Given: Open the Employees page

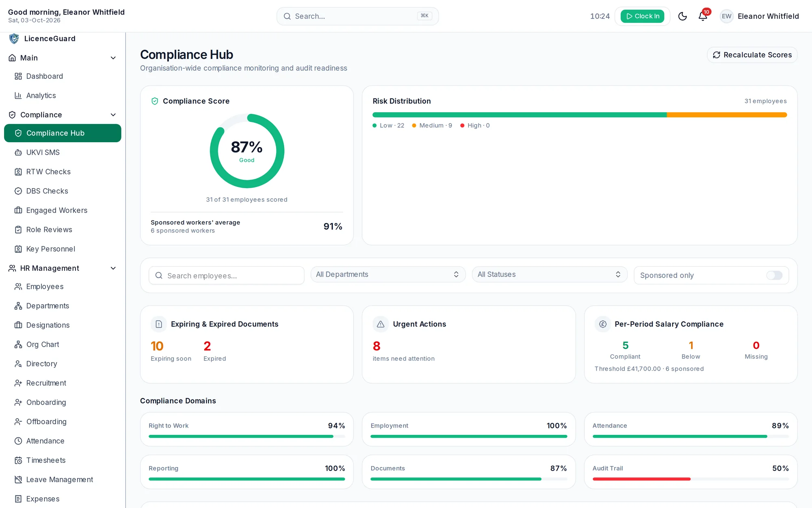Looking at the screenshot, I should [x=63, y=287].
